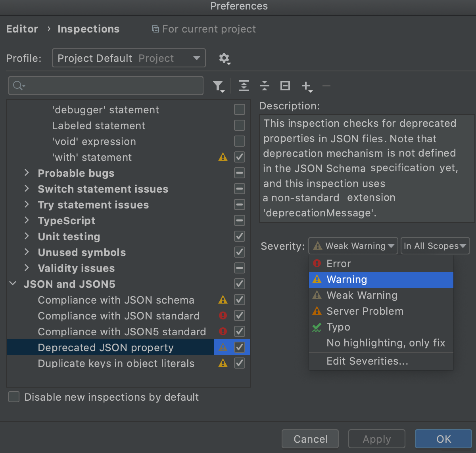Click the search magnifier icon
Viewport: 476px width, 453px height.
click(x=19, y=86)
